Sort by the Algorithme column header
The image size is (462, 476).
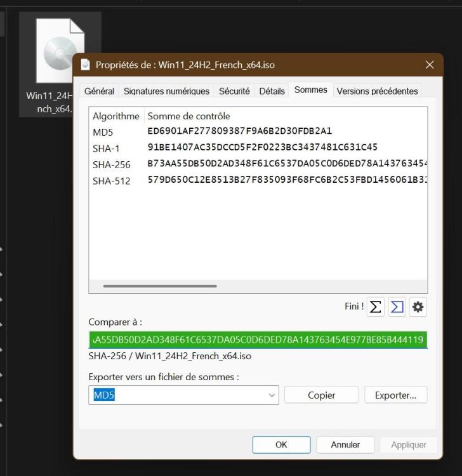pyautogui.click(x=115, y=116)
